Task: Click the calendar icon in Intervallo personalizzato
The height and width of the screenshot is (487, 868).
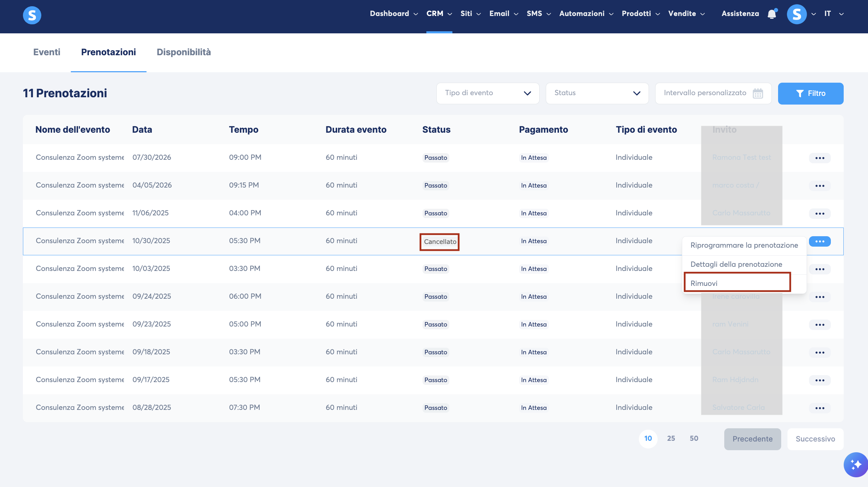Action: click(758, 93)
